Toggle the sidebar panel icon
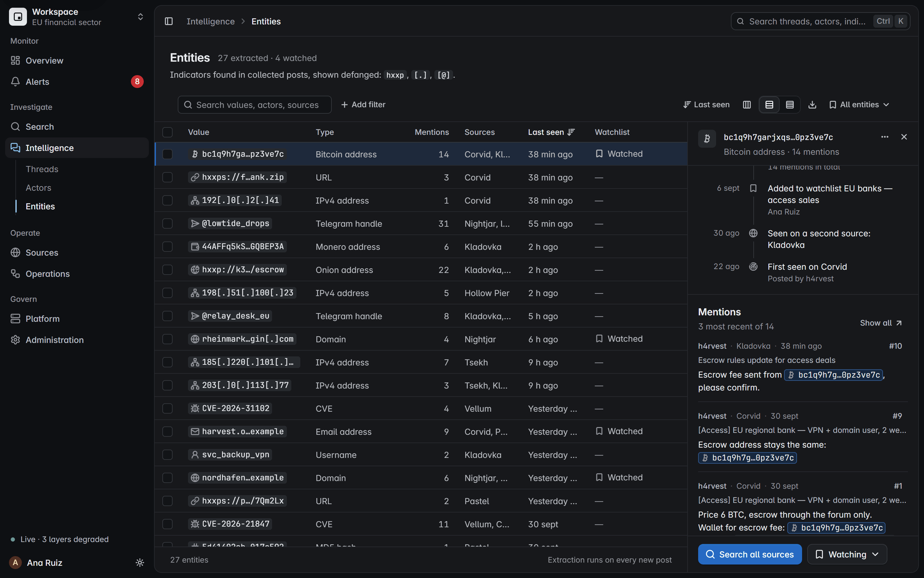The width and height of the screenshot is (924, 578). tap(169, 22)
